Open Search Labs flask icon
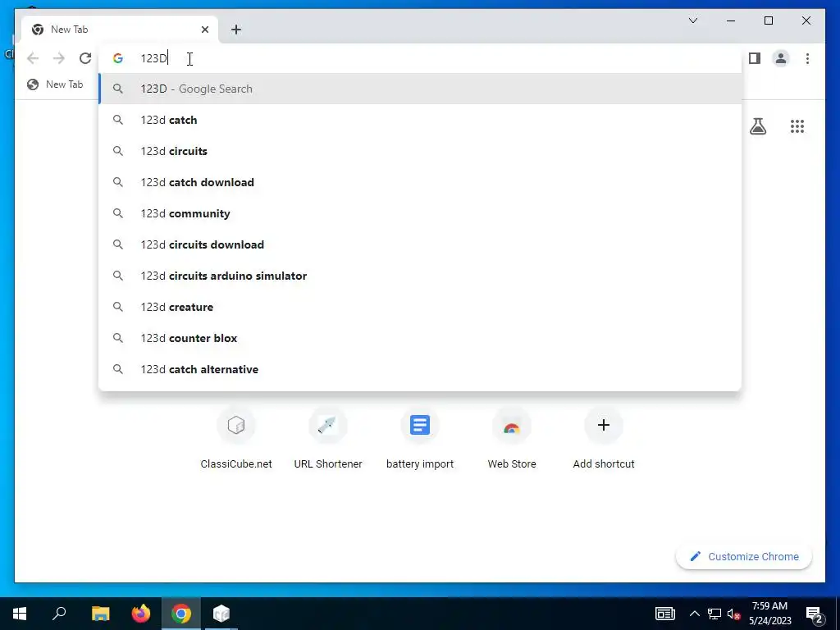This screenshot has width=840, height=630. pyautogui.click(x=758, y=126)
